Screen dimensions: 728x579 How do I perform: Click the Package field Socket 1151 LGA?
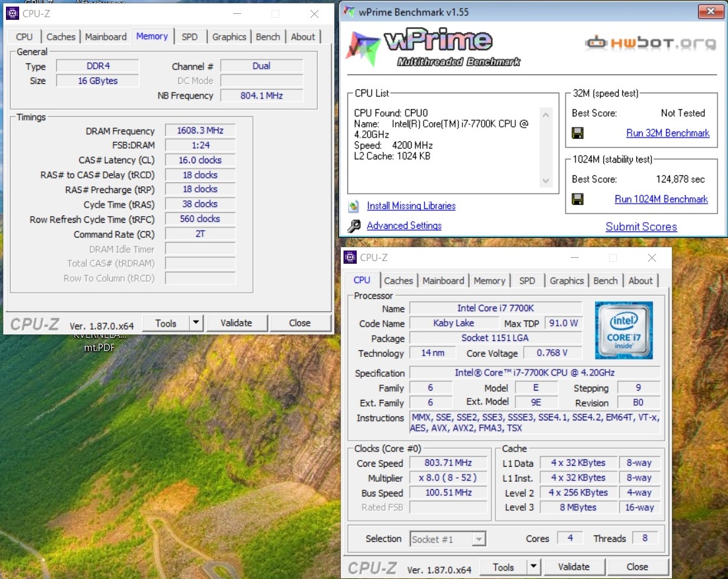495,338
